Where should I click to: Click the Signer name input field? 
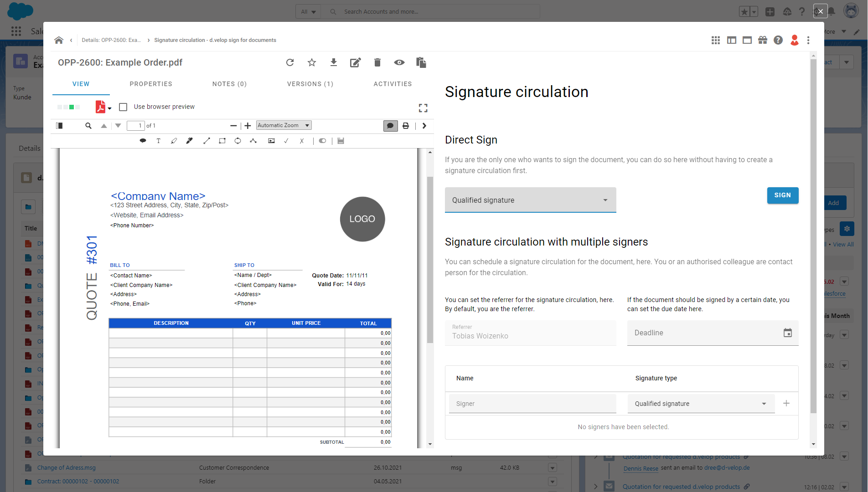click(x=532, y=403)
